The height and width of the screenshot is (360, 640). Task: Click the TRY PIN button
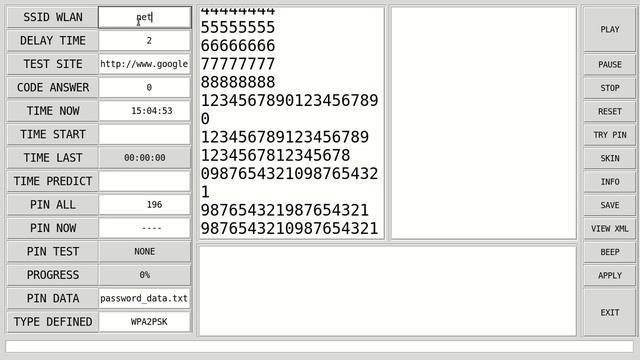click(609, 135)
